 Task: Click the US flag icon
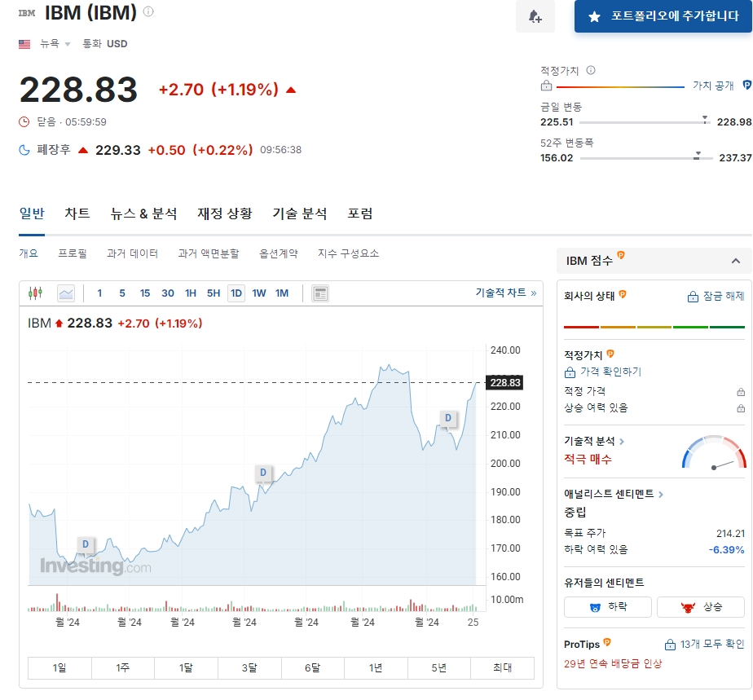tap(24, 44)
